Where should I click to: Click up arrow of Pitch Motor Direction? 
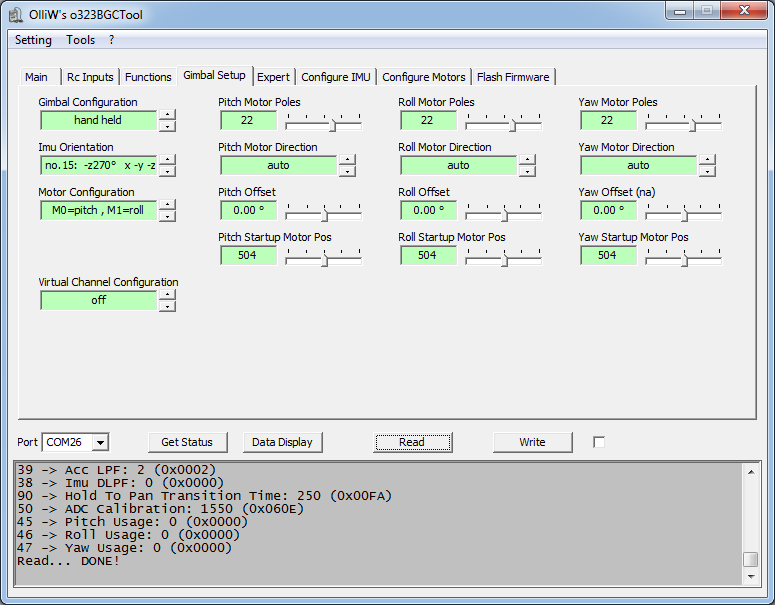[x=347, y=160]
